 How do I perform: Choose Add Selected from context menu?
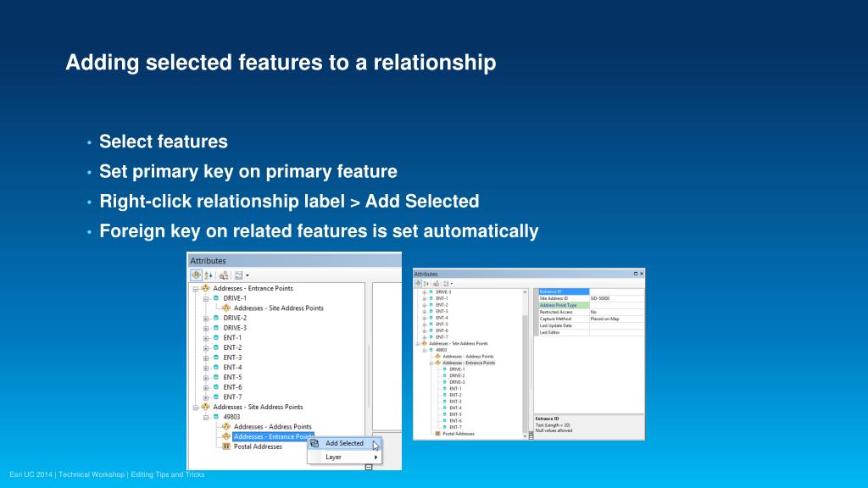coord(344,443)
